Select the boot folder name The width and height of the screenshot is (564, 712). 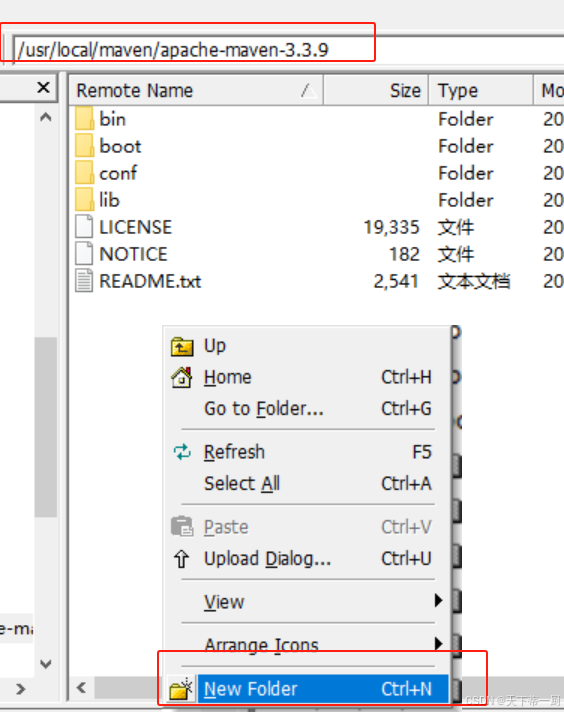(x=120, y=146)
